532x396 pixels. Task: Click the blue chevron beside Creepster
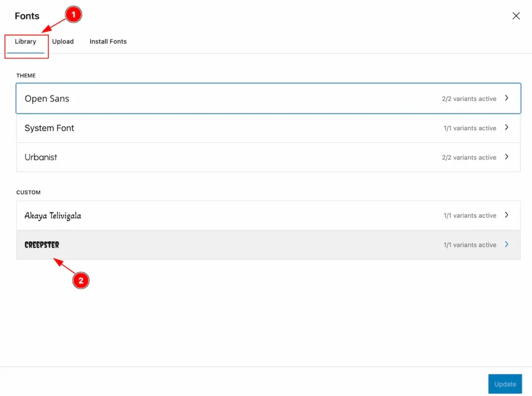(x=506, y=244)
